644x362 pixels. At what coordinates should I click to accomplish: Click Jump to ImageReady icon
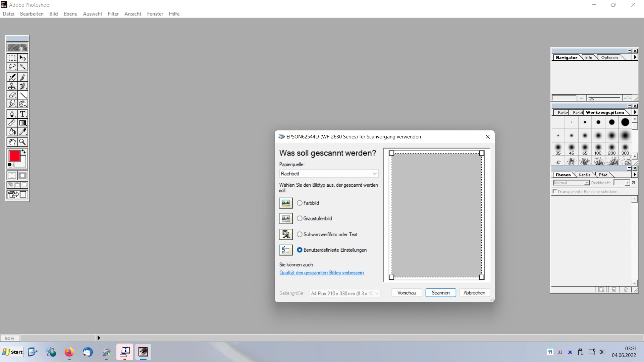coord(17,194)
